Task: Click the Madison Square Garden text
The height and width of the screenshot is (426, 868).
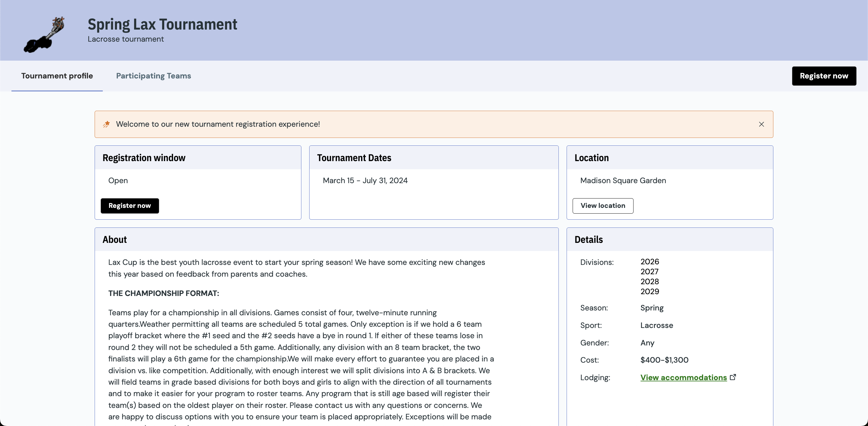Action: (x=623, y=180)
